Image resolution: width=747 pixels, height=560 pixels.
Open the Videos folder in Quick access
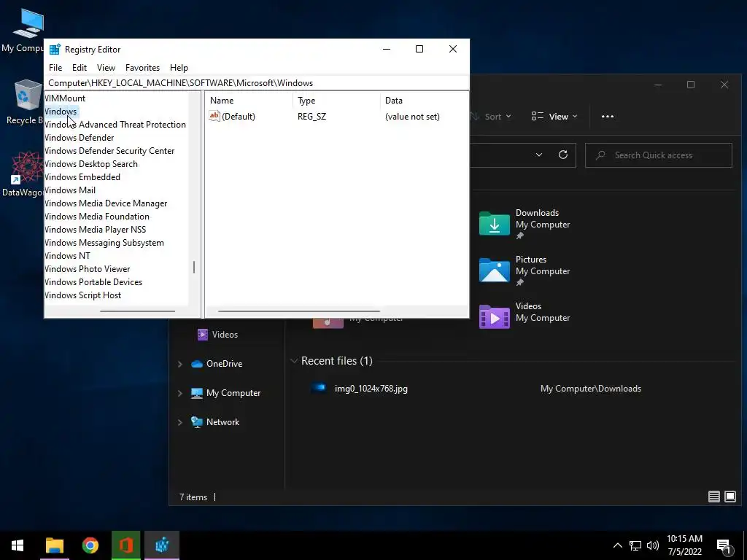(x=524, y=317)
